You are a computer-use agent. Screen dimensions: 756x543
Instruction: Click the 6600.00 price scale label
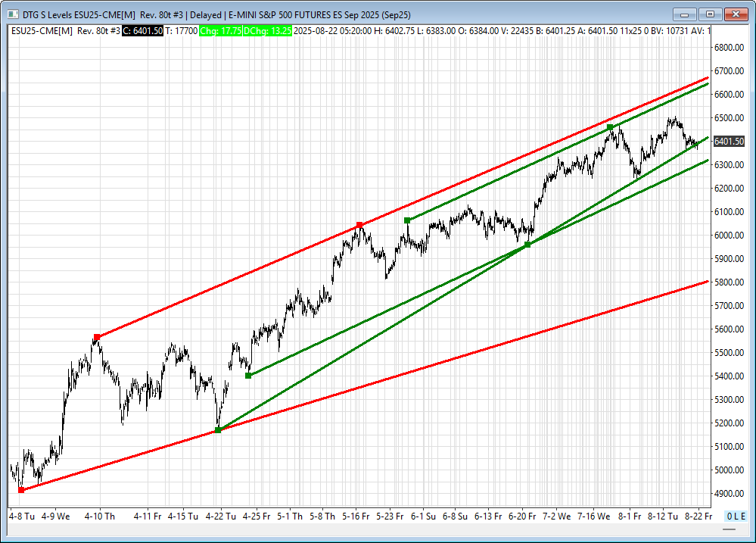click(729, 94)
